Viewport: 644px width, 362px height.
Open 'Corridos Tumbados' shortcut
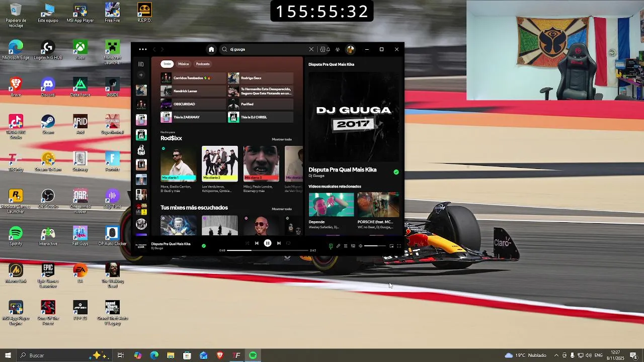(x=193, y=78)
